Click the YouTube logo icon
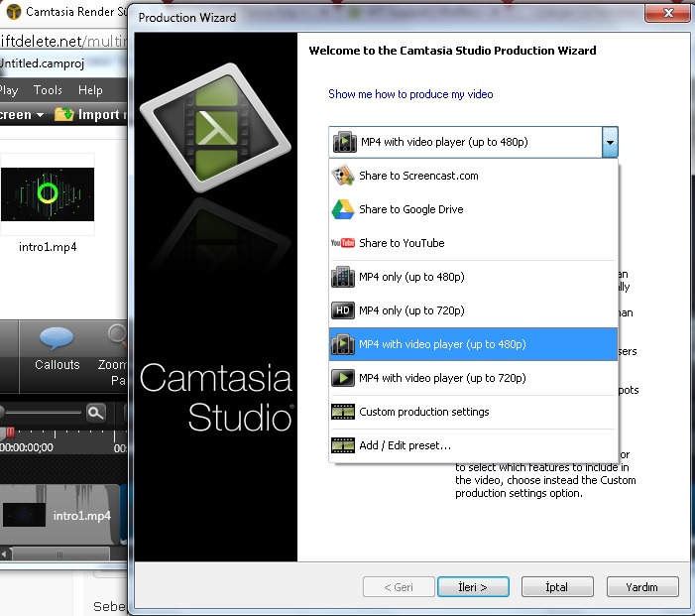 coord(343,243)
